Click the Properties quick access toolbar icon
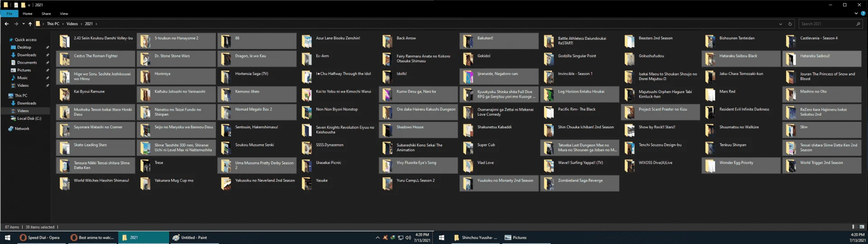This screenshot has height=244, width=868. coord(16,5)
